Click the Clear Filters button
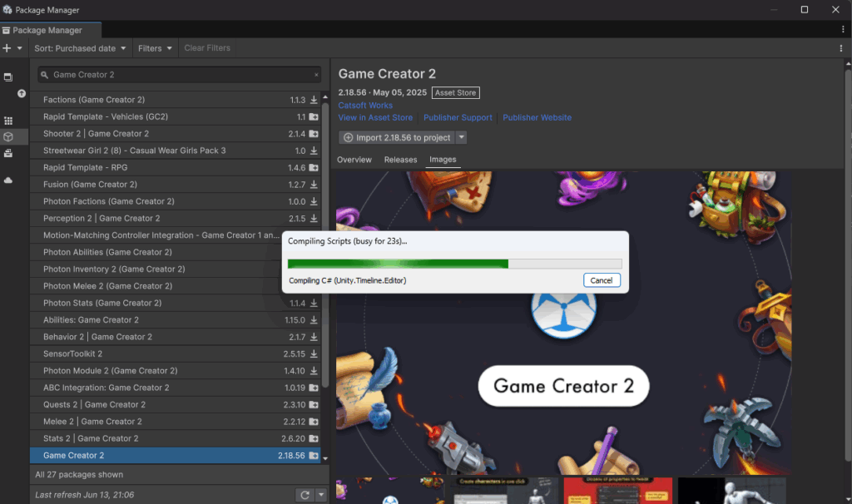Viewport: 852px width, 504px height. pyautogui.click(x=207, y=47)
